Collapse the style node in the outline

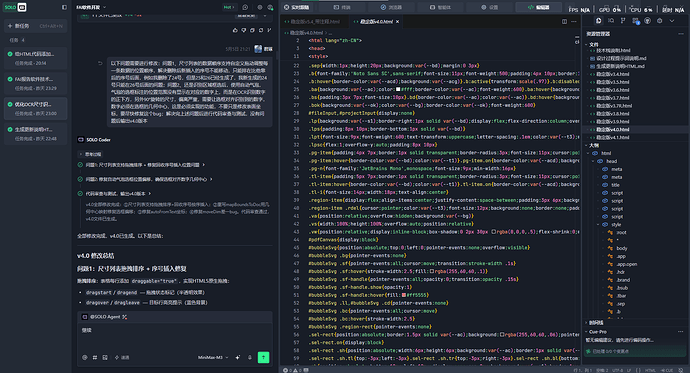point(598,224)
